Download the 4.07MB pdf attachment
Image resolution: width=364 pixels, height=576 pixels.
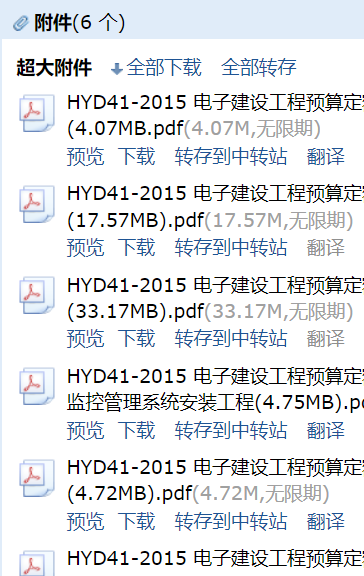coord(137,156)
